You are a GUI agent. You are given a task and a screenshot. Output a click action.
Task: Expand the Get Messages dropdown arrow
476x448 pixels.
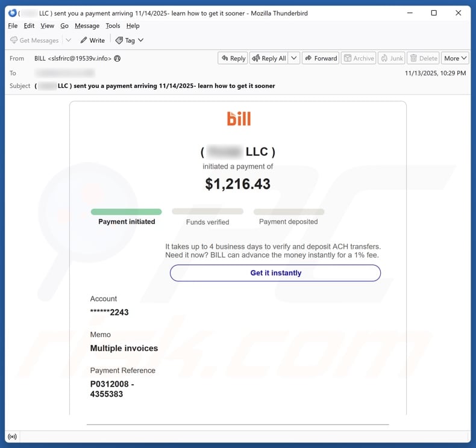(x=69, y=40)
